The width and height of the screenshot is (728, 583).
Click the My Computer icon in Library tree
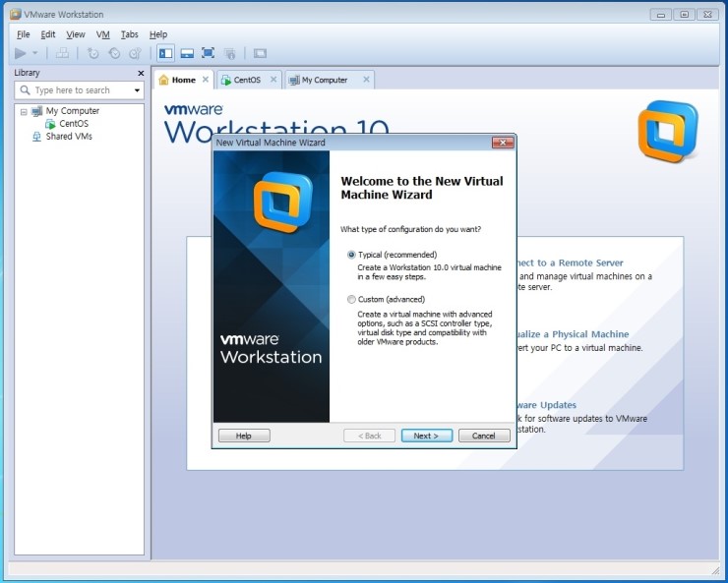pos(36,111)
